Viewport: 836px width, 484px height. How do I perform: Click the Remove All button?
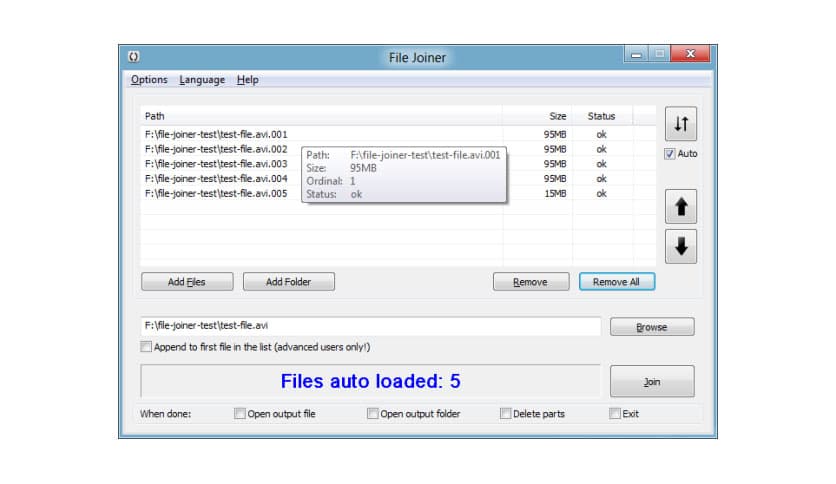pos(617,281)
